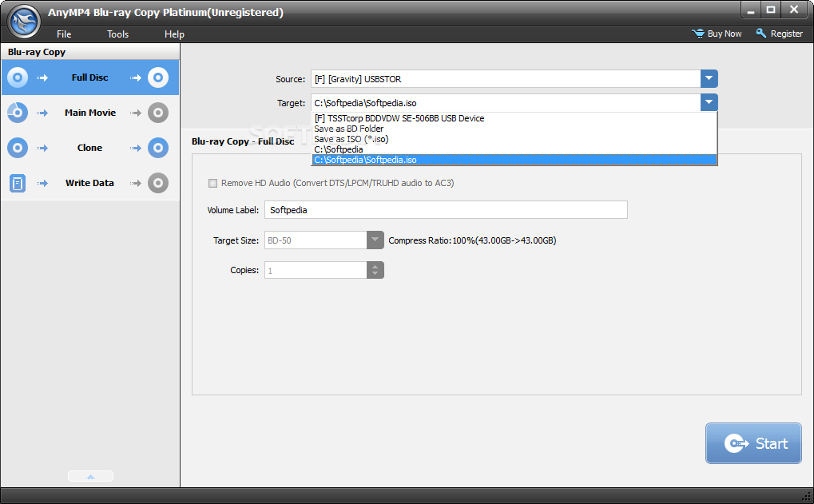This screenshot has width=814, height=504.
Task: Enable Remove HD Audio checkbox
Action: (x=212, y=183)
